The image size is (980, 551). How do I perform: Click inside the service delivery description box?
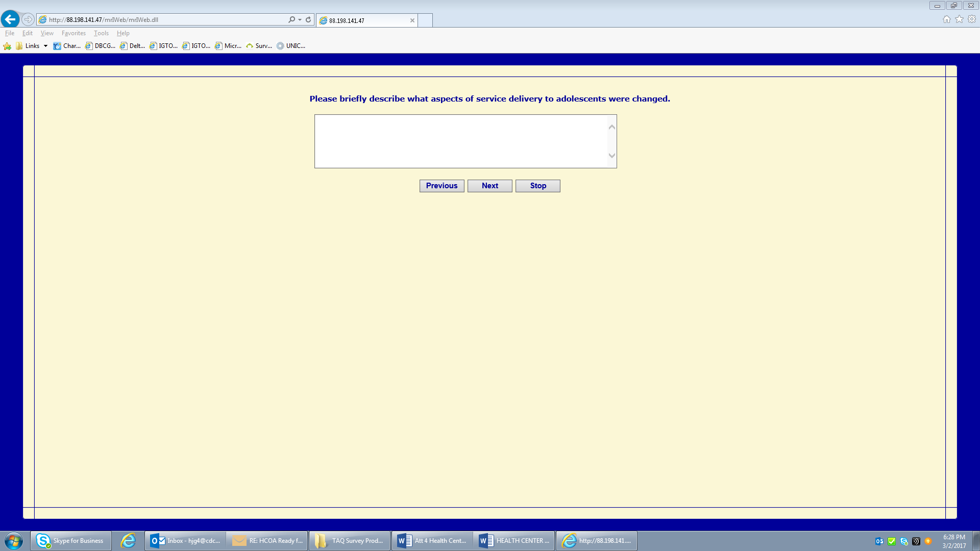pyautogui.click(x=459, y=141)
